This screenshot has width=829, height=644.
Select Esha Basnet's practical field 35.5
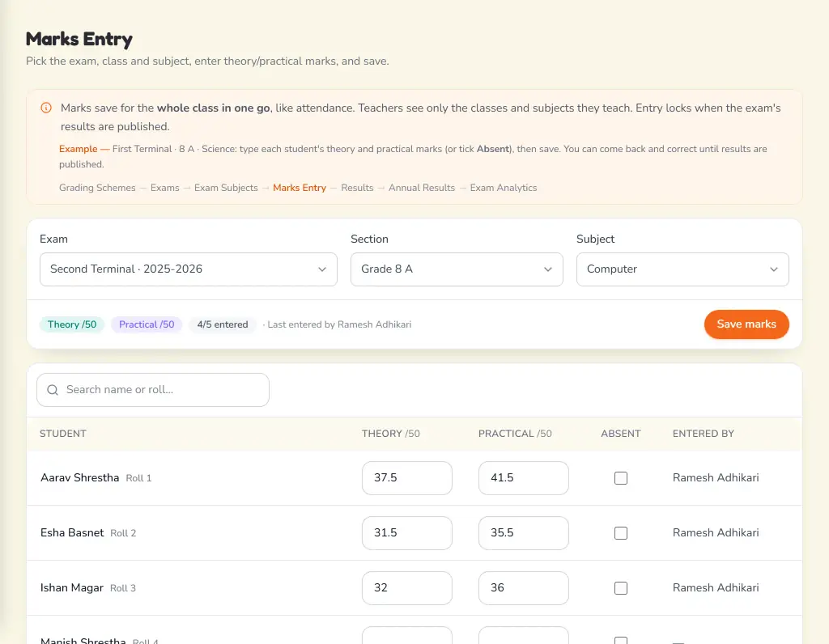[524, 533]
